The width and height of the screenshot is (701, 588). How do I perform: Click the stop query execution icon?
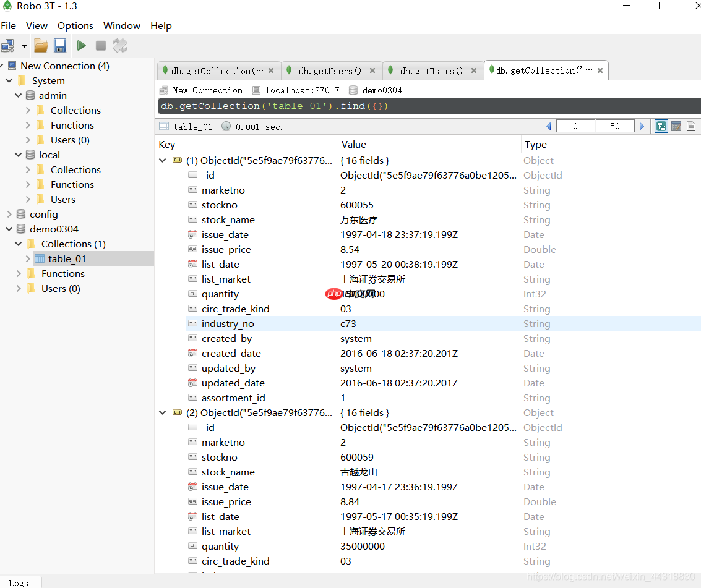100,45
